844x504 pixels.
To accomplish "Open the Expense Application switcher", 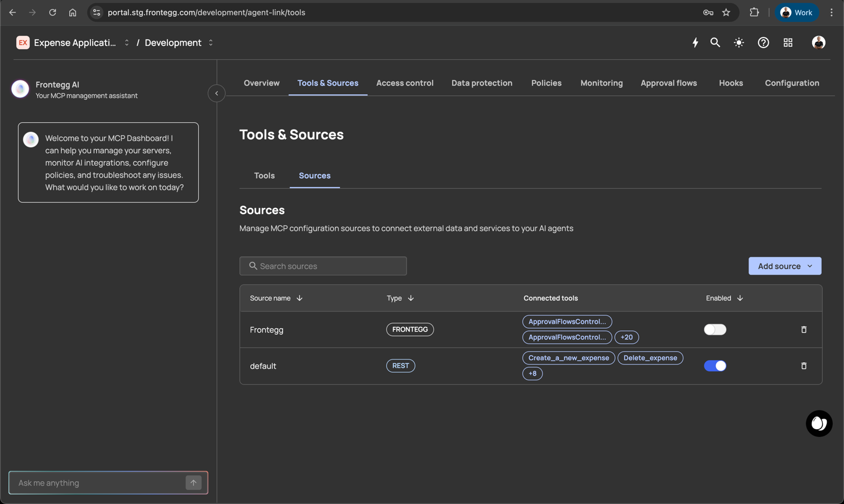I will pos(74,42).
